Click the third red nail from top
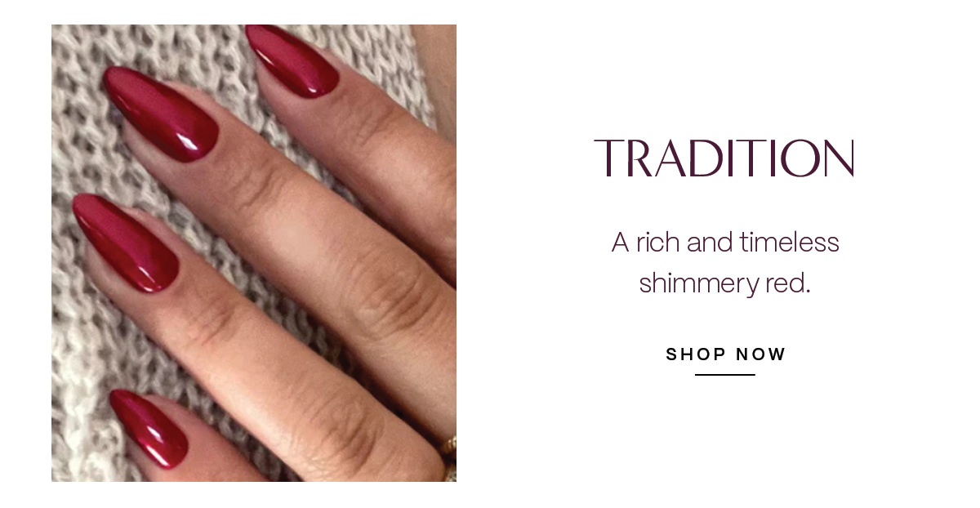 click(125, 243)
